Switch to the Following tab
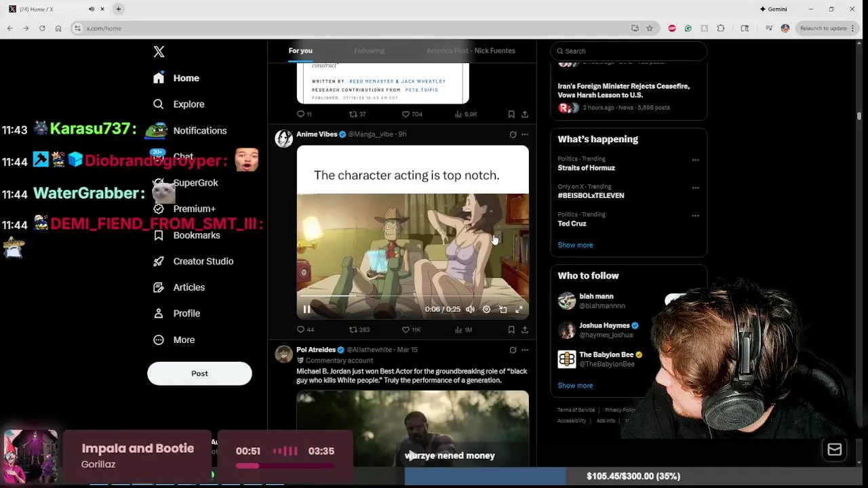This screenshot has height=488, width=868. pos(369,51)
